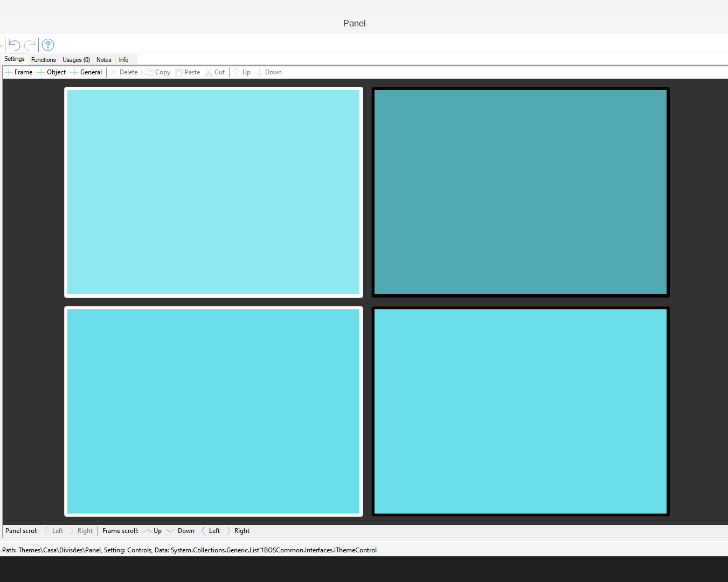Image resolution: width=728 pixels, height=582 pixels.
Task: Click the Copy toolbar button
Action: (158, 72)
